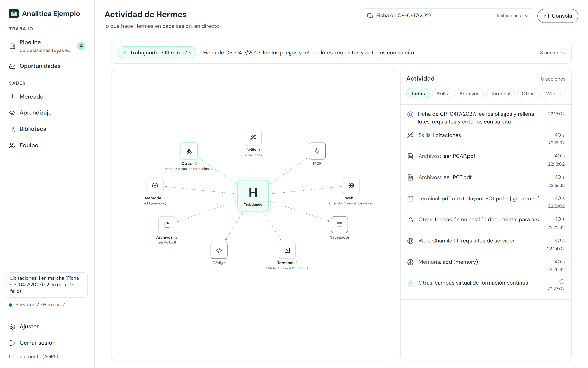
Task: Open Código fuente (AGPL) link
Action: (33, 356)
